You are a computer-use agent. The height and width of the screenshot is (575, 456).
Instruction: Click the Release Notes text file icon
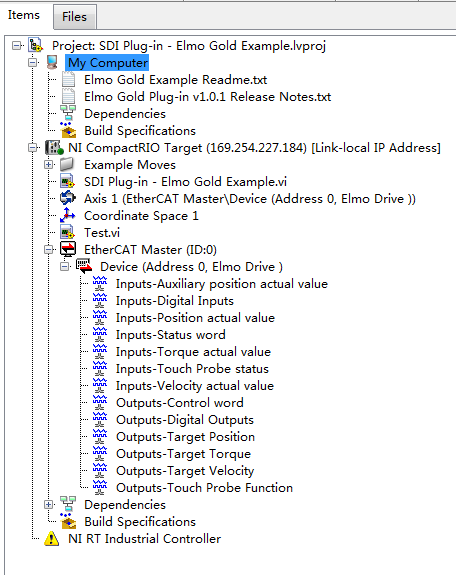coord(68,96)
